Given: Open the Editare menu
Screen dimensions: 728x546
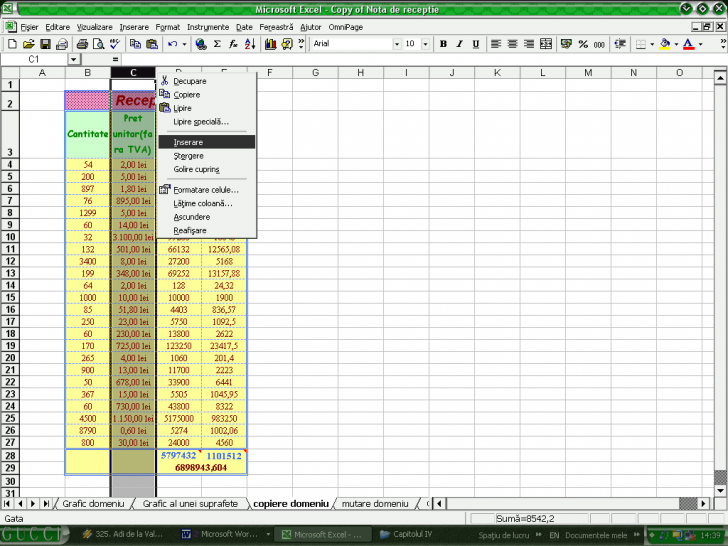Looking at the screenshot, I should pos(58,27).
